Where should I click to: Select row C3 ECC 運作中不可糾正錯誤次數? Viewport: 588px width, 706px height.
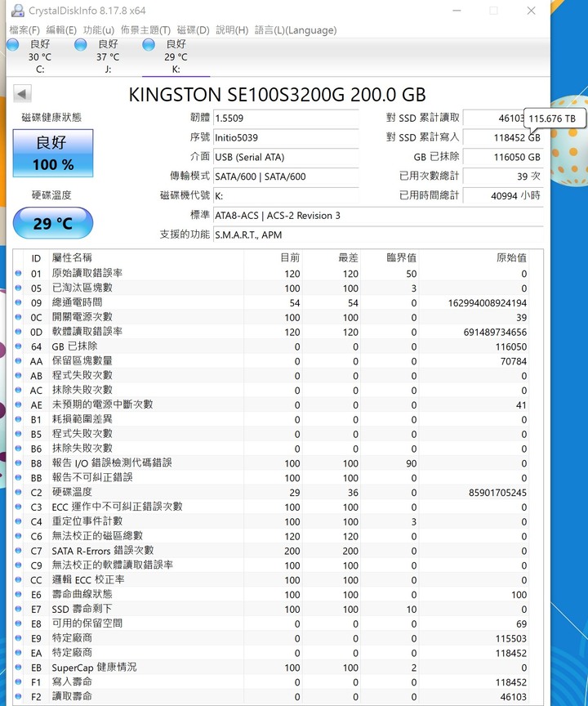(271, 507)
